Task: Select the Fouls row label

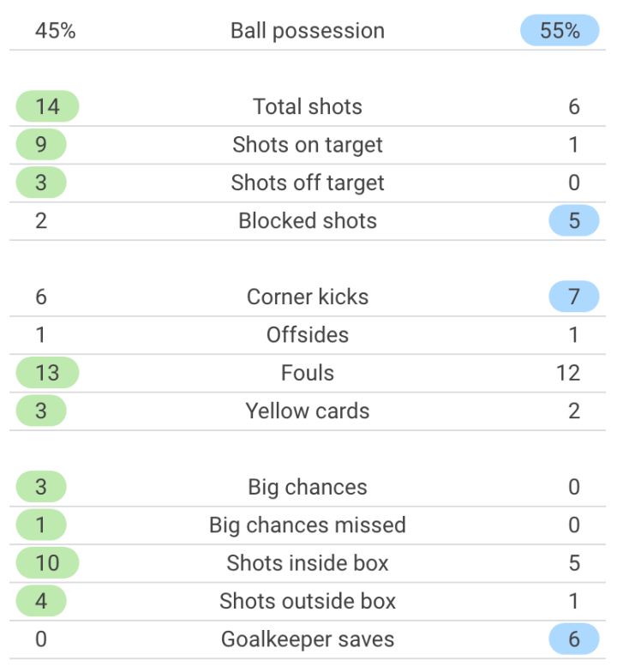Action: [x=308, y=373]
